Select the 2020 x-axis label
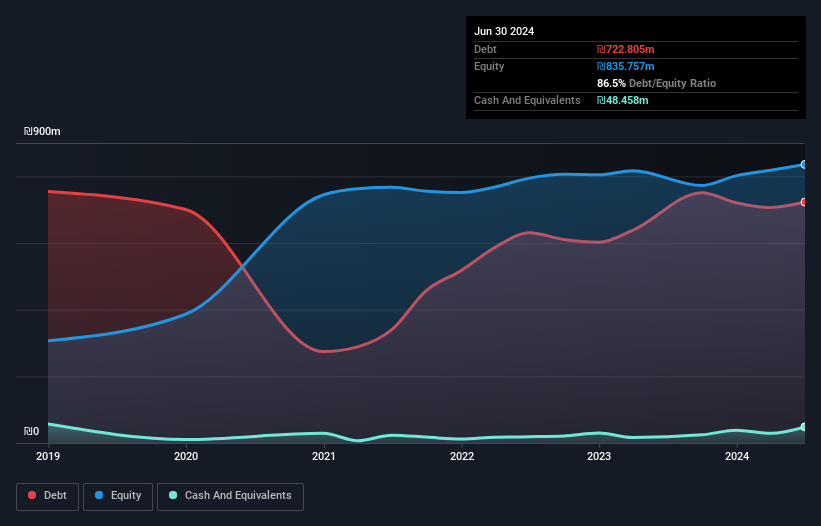 pyautogui.click(x=186, y=456)
